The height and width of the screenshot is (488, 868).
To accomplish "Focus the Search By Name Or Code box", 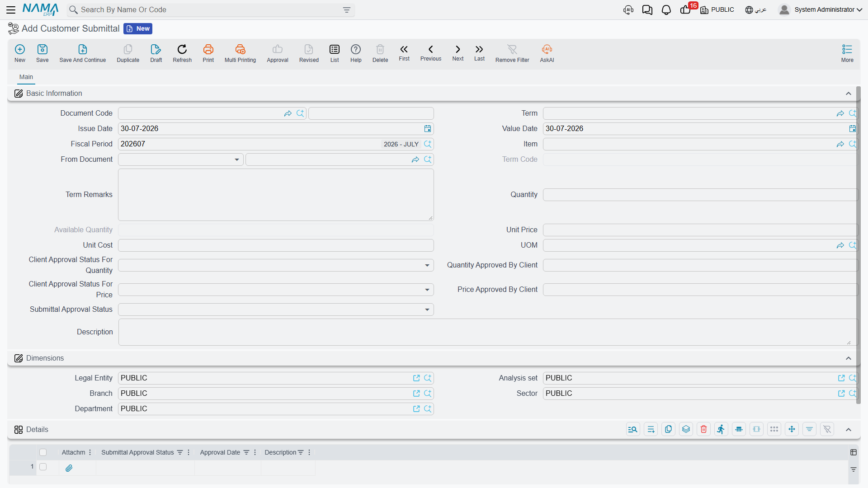I will pos(210,10).
